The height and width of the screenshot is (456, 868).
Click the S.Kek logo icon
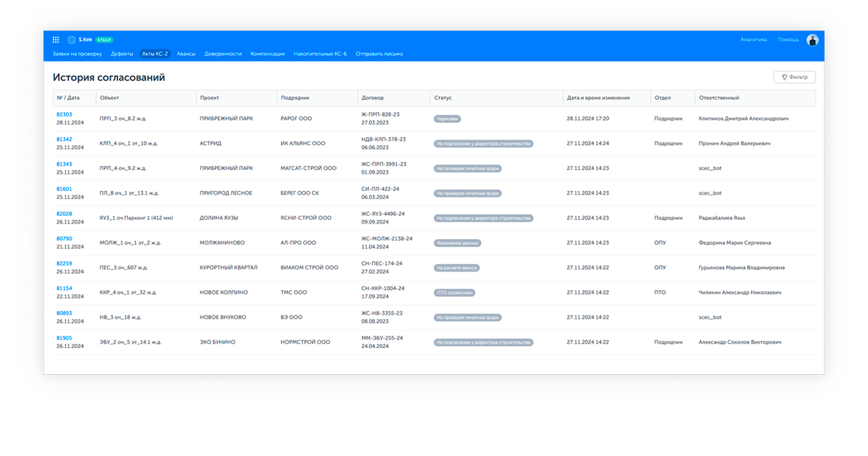(x=72, y=40)
